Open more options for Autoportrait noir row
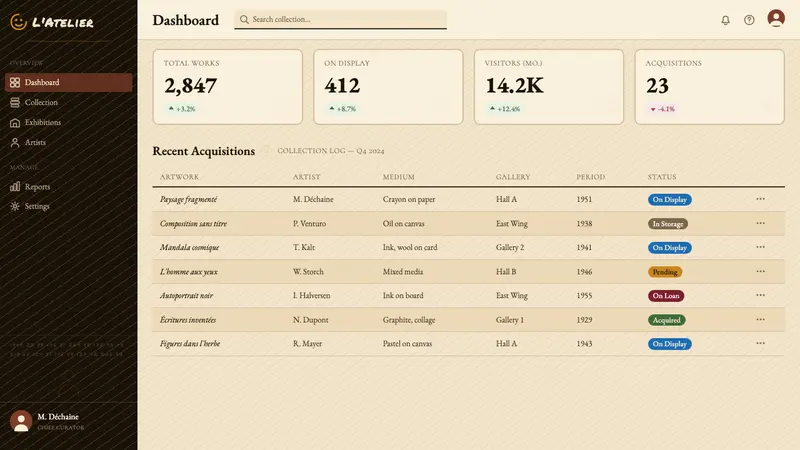The height and width of the screenshot is (450, 800). click(x=760, y=295)
